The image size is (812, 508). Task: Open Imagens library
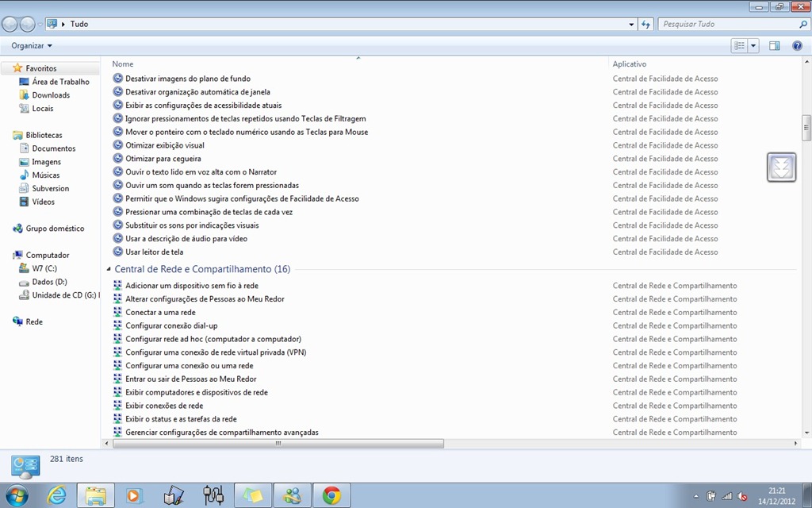[x=46, y=162]
